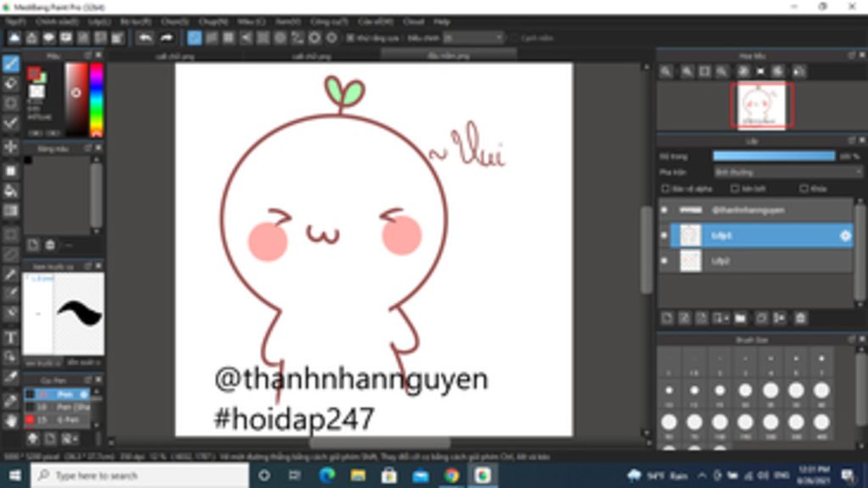Viewport: 868px width, 488px height.
Task: Click the layer opacity slider bar
Action: coord(774,156)
